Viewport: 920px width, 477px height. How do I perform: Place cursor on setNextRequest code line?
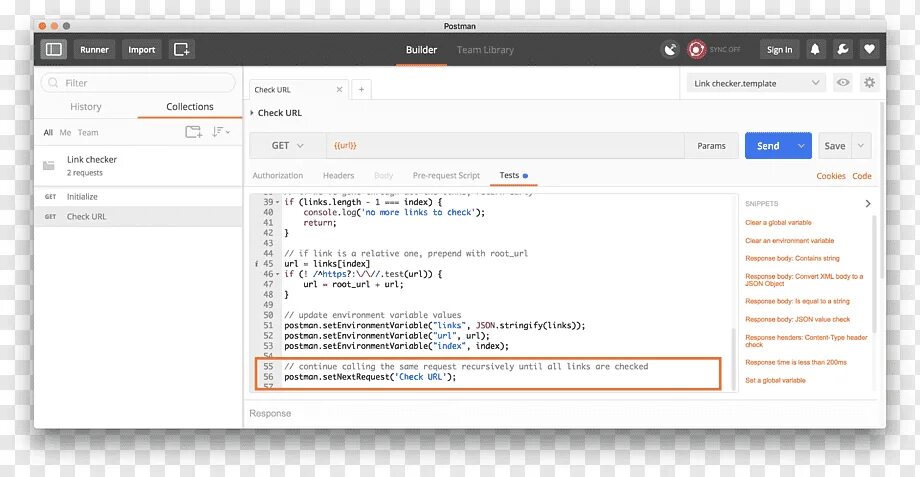coord(370,377)
